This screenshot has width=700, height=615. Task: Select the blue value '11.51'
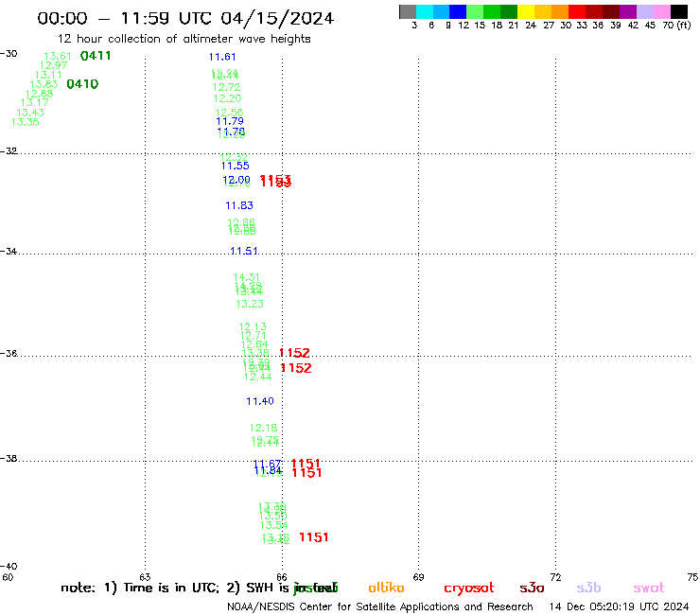click(x=244, y=251)
